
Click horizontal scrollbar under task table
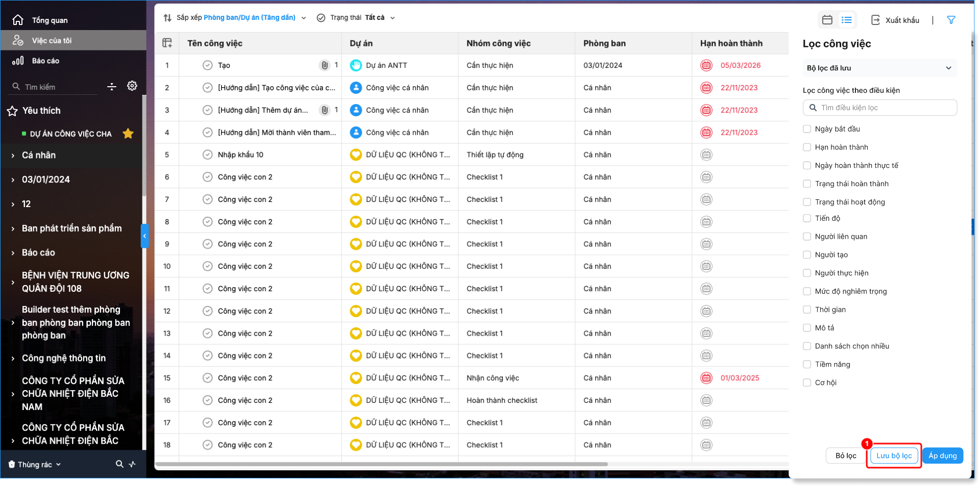click(x=381, y=464)
